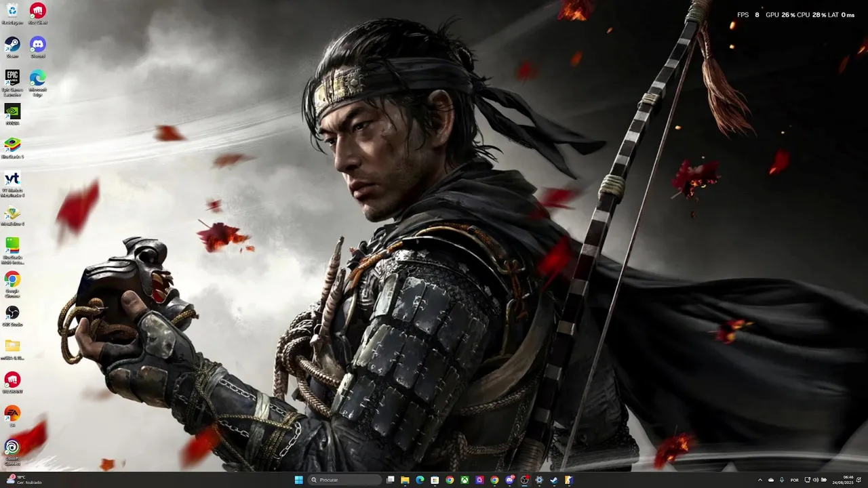868x488 pixels.
Task: Launch Riot Client from the desktop
Action: click(x=38, y=13)
